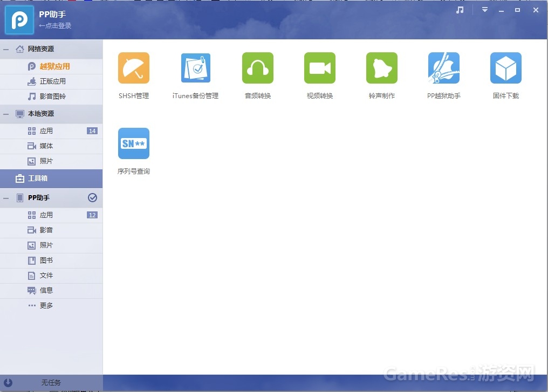Open the 固件下载 cube tool
The height and width of the screenshot is (392, 548).
coord(506,68)
